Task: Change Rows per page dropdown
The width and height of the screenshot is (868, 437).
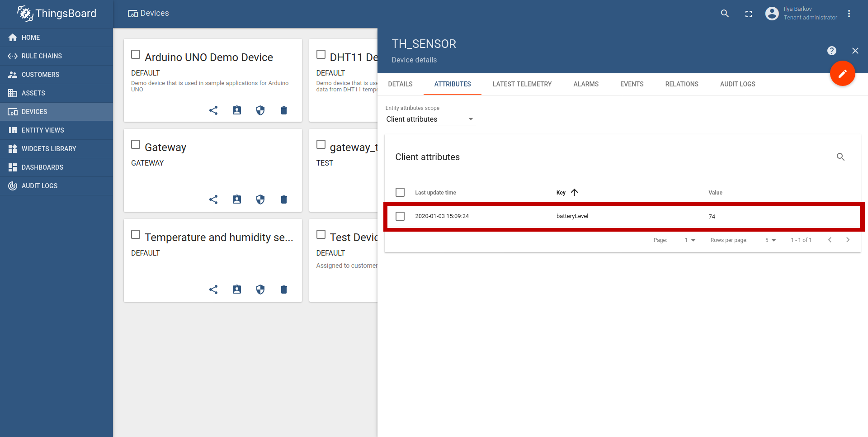Action: [x=770, y=240]
